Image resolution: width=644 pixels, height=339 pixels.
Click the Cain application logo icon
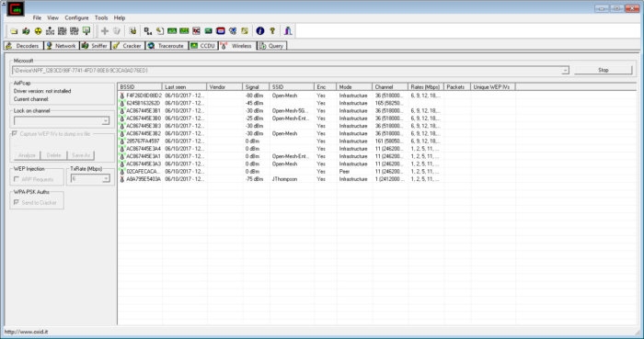[x=16, y=8]
